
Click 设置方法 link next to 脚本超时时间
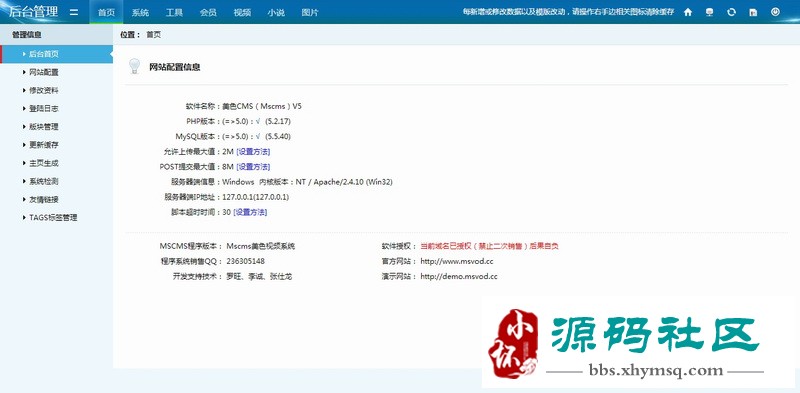[x=250, y=212]
